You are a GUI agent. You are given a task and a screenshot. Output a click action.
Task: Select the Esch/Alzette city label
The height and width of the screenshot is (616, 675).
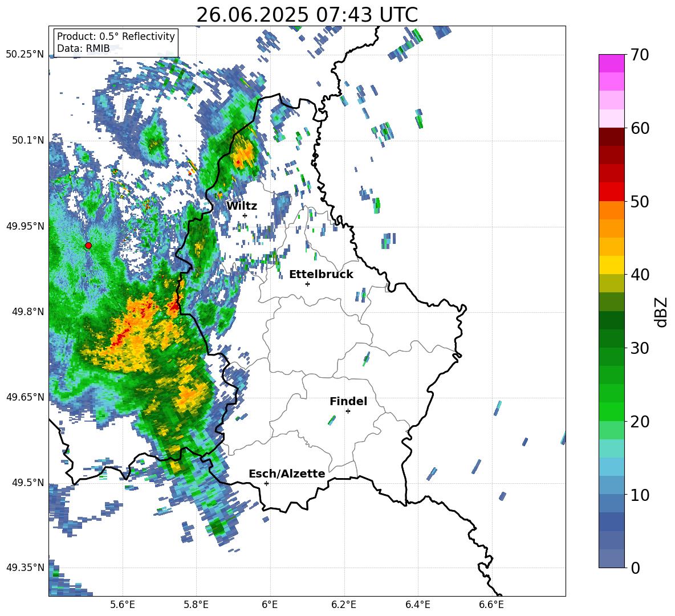(x=287, y=474)
